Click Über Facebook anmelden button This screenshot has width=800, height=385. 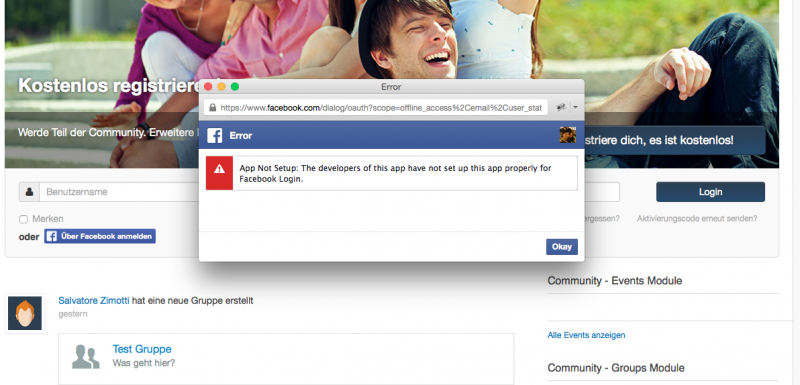click(100, 236)
